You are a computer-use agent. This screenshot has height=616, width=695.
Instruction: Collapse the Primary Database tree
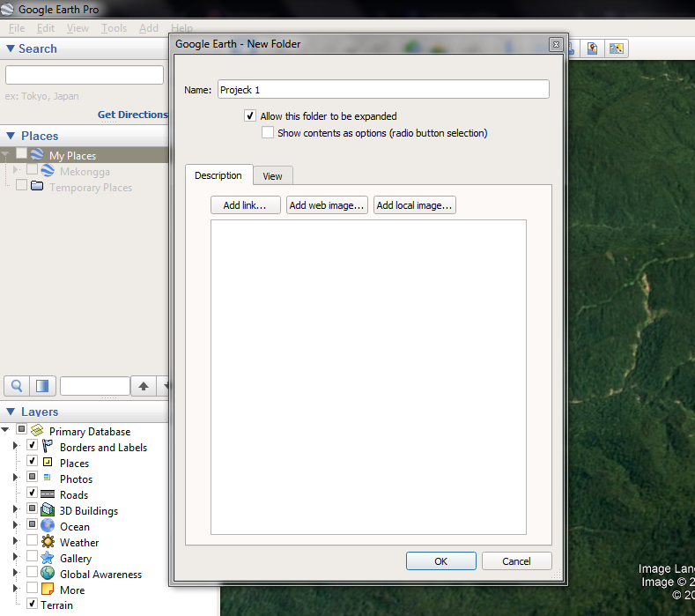point(5,429)
